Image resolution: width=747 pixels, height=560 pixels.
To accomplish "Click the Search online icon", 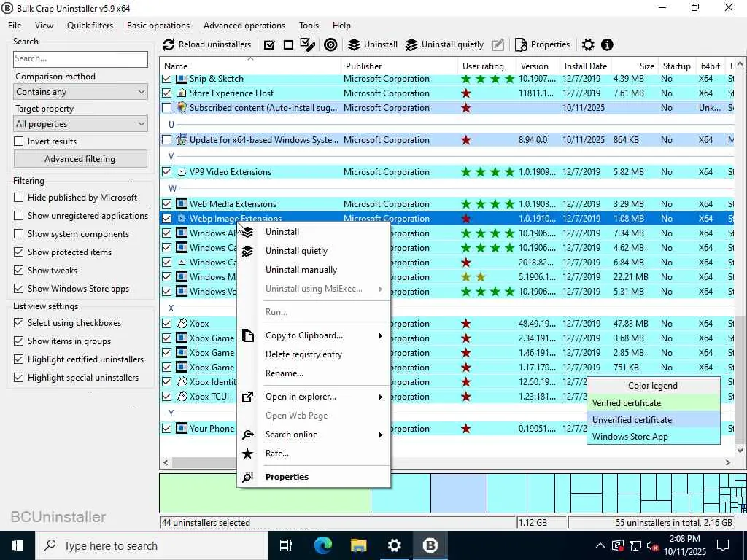I will (248, 435).
